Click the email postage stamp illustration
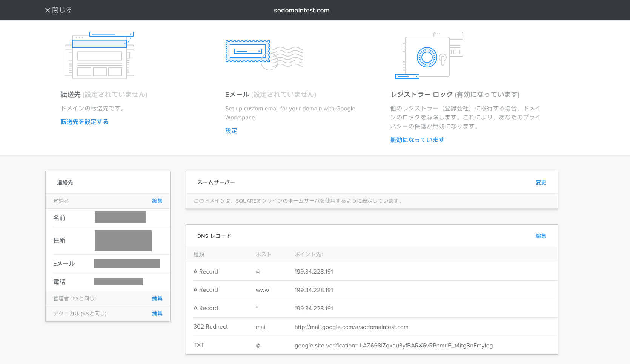The image size is (630, 364). point(264,55)
